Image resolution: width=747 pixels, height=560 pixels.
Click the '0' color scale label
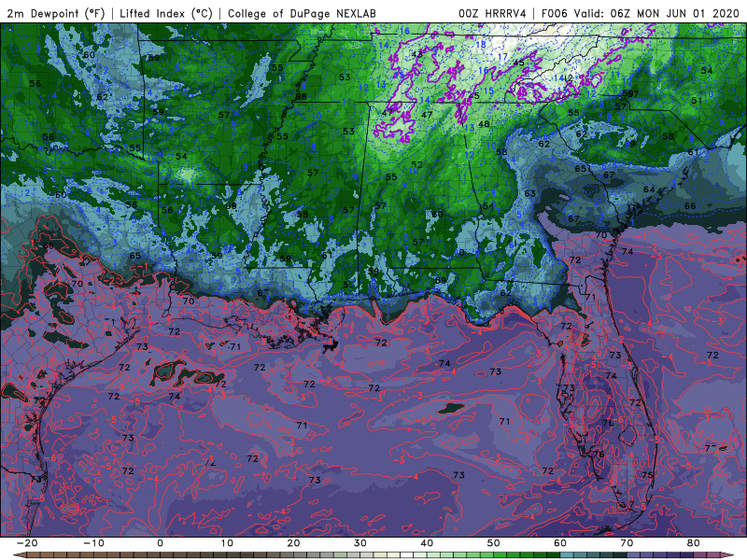[x=160, y=543]
